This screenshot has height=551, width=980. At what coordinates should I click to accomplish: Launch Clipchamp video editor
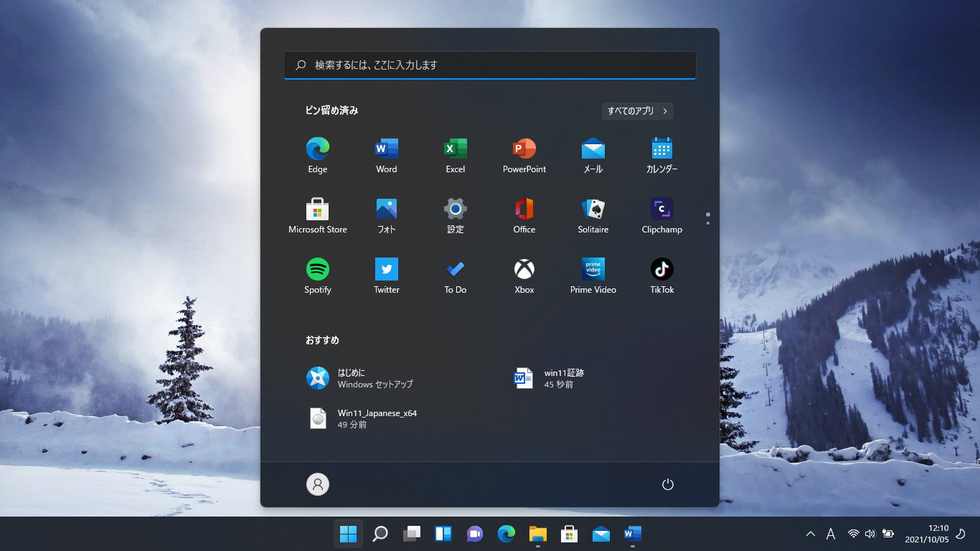pos(662,216)
